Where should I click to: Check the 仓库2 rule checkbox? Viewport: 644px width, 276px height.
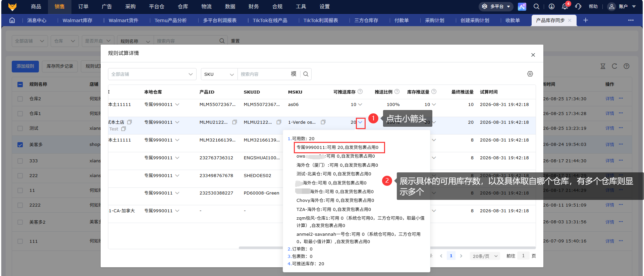point(20,99)
